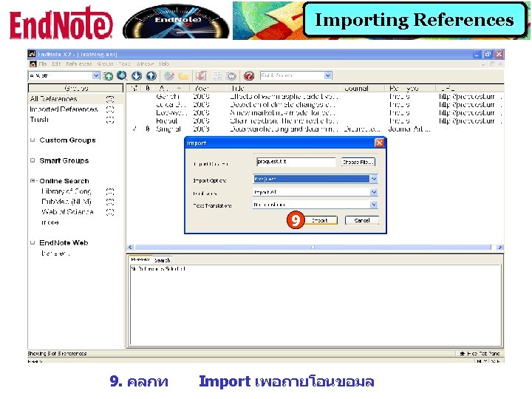Click the greyed Find Full Text toolbar icon
This screenshot has height=399, width=532.
point(168,75)
